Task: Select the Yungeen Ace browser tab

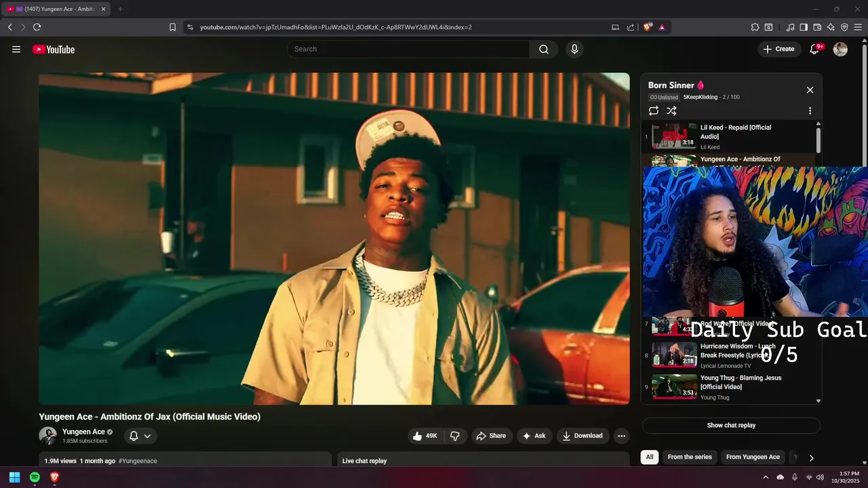Action: pyautogui.click(x=56, y=9)
